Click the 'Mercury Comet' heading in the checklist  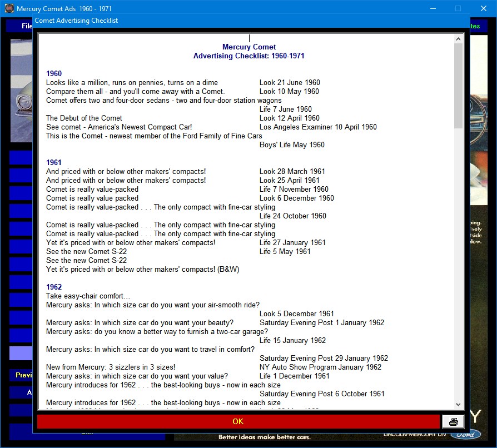(249, 47)
